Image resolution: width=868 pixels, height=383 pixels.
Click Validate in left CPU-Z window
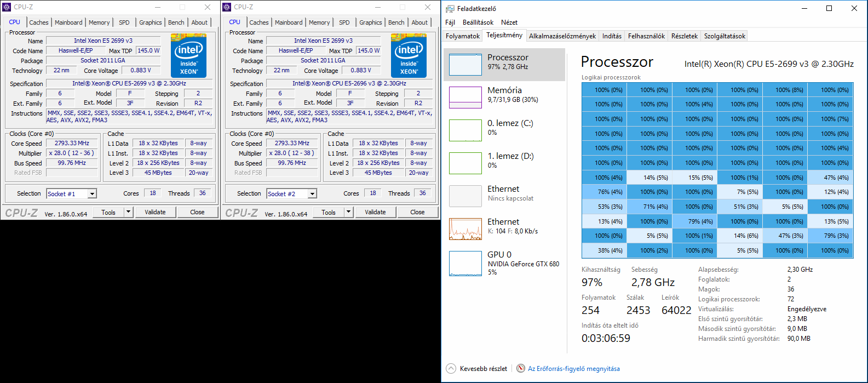pos(155,212)
